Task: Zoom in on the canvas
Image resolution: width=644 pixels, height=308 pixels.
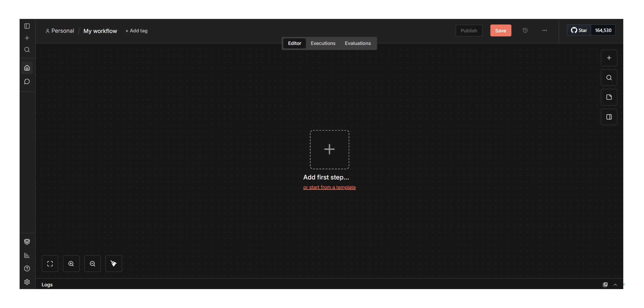Action: coord(71,264)
